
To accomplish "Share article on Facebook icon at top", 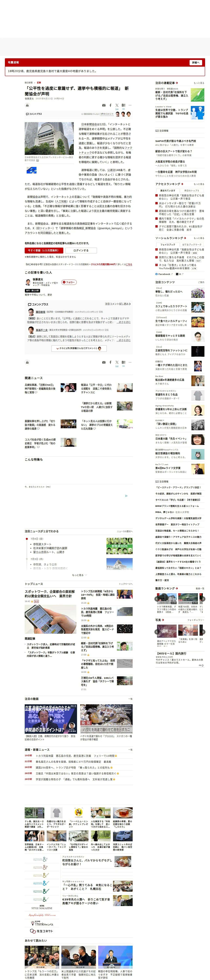I will point(111,105).
